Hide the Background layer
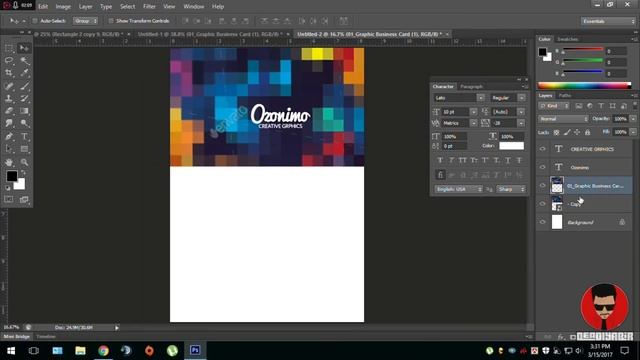The image size is (640, 360). [x=542, y=222]
